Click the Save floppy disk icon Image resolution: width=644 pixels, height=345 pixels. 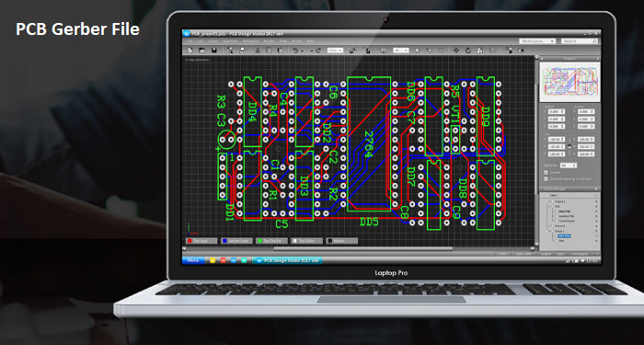coord(214,50)
